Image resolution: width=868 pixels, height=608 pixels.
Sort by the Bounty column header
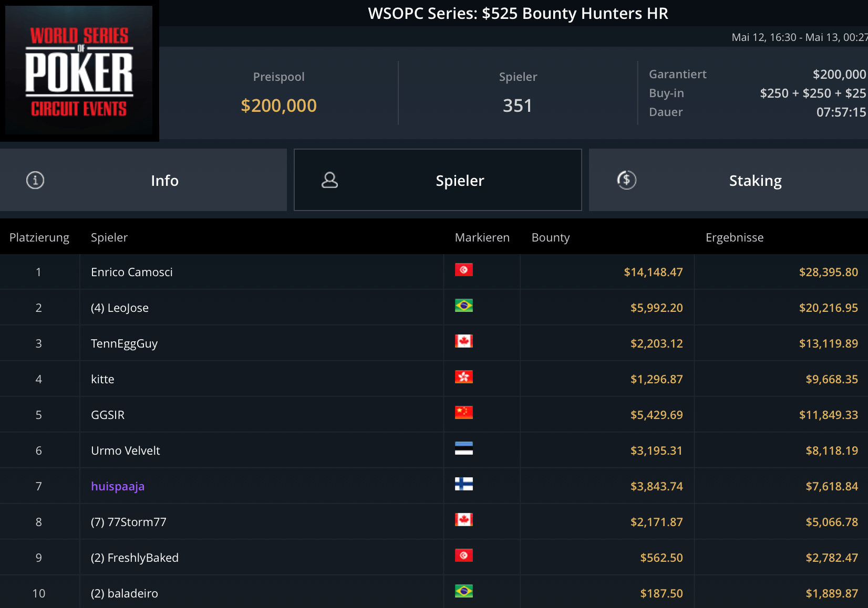(x=550, y=237)
